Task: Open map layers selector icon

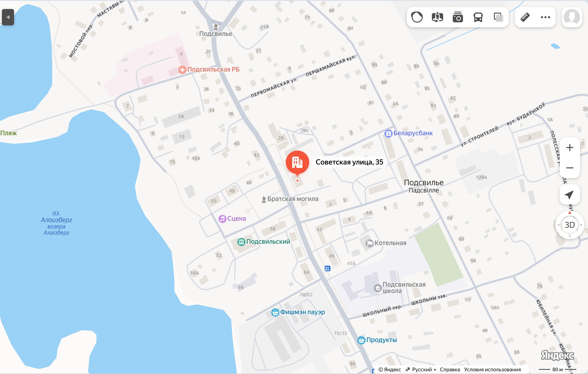Action: point(498,17)
